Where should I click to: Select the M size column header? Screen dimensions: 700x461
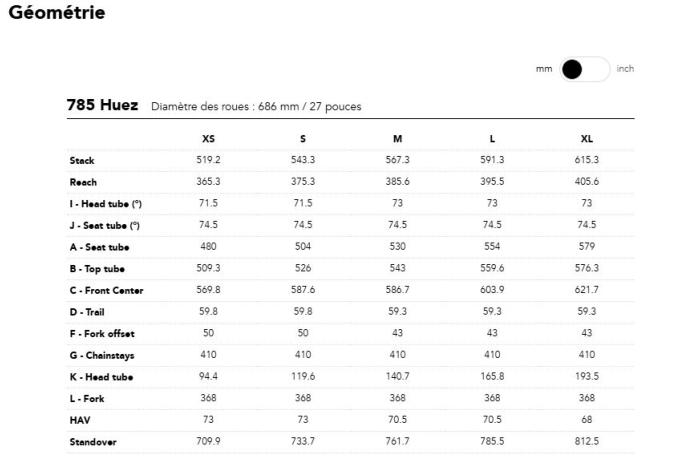coord(398,138)
